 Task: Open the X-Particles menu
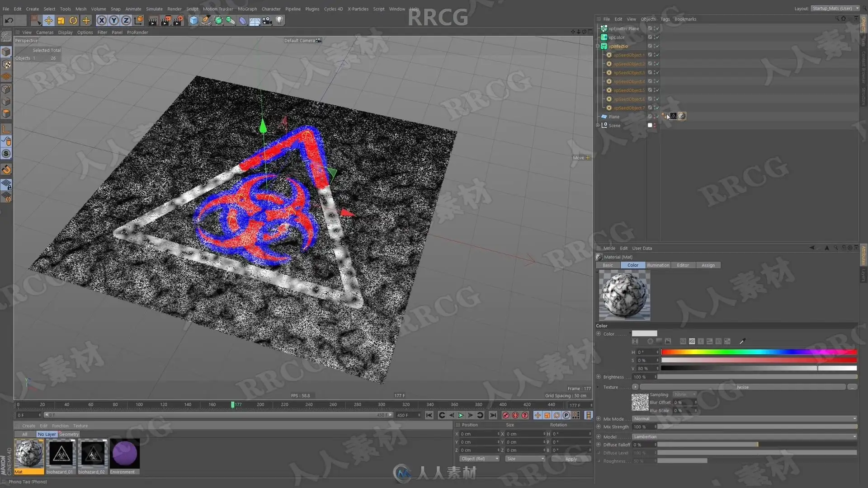click(x=358, y=9)
